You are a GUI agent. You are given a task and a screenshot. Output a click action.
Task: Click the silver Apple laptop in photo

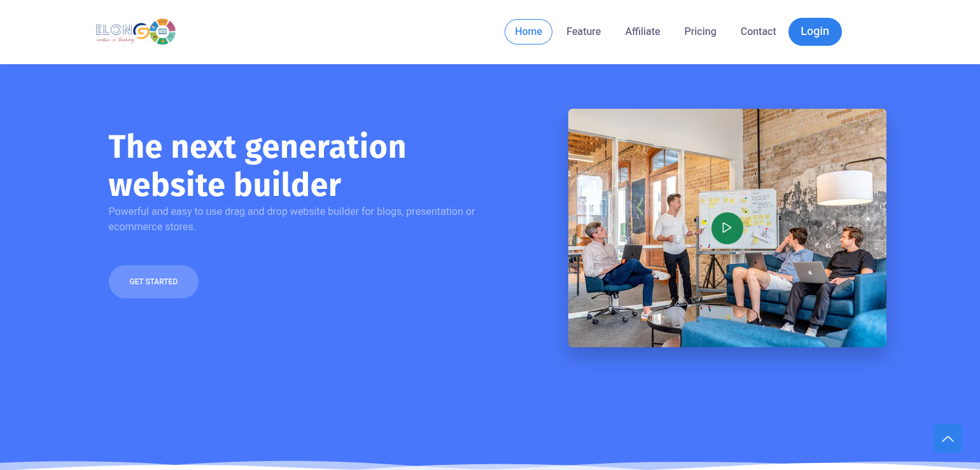coord(810,272)
